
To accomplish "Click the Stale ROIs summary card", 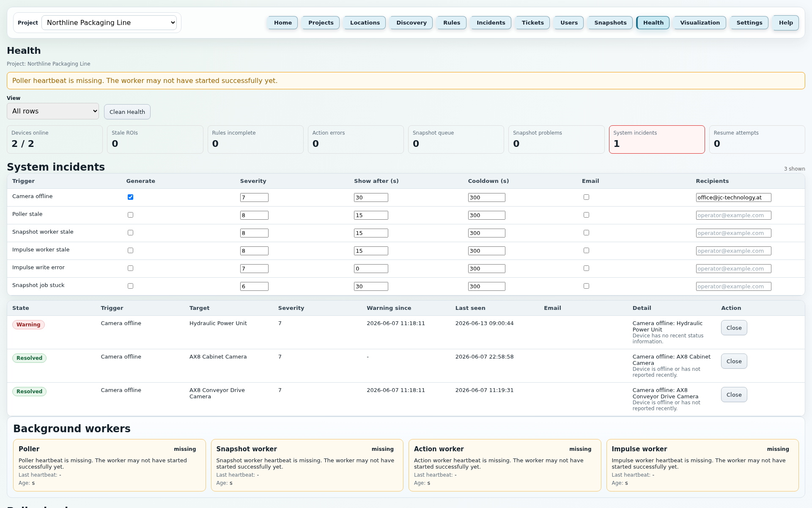I will click(155, 139).
